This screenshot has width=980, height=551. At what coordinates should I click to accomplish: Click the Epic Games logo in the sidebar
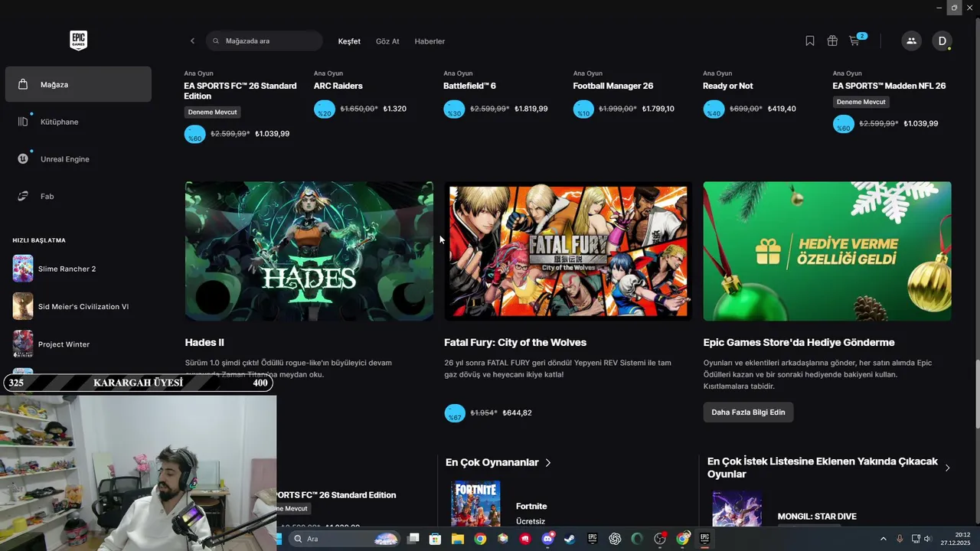78,41
